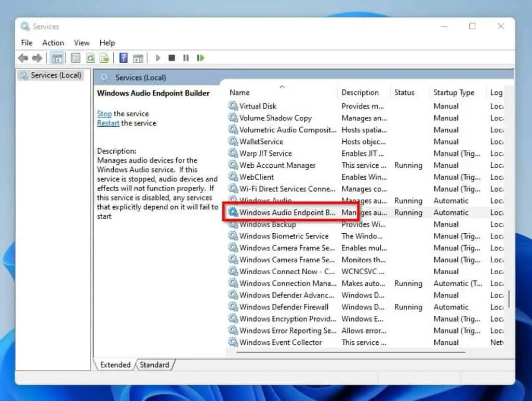Screen dimensions: 532x401
Task: Click the Stop Service square icon
Action: [171, 58]
